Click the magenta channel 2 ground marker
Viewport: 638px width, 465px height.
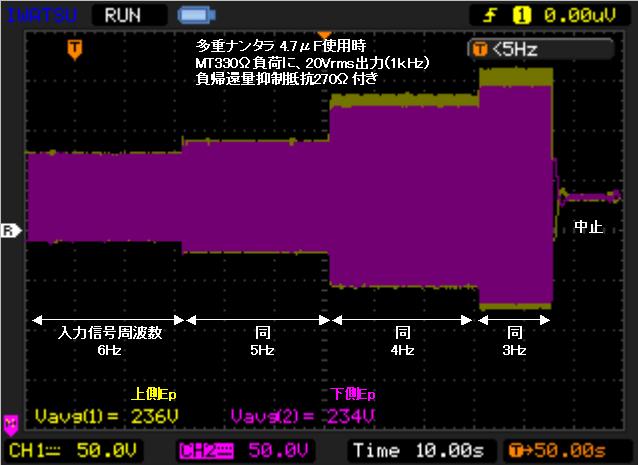(11, 423)
